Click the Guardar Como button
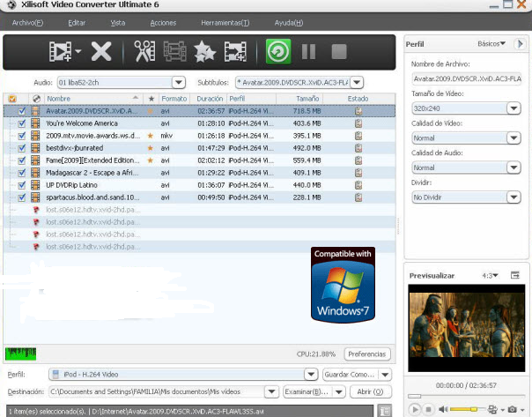This screenshot has height=417, width=532. click(351, 374)
